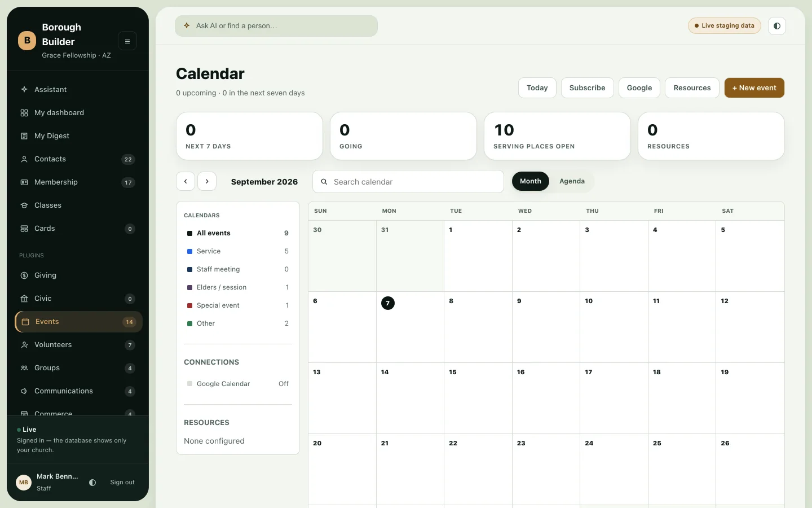This screenshot has width=812, height=508.
Task: Filter calendar by Service events
Action: [x=237, y=251]
